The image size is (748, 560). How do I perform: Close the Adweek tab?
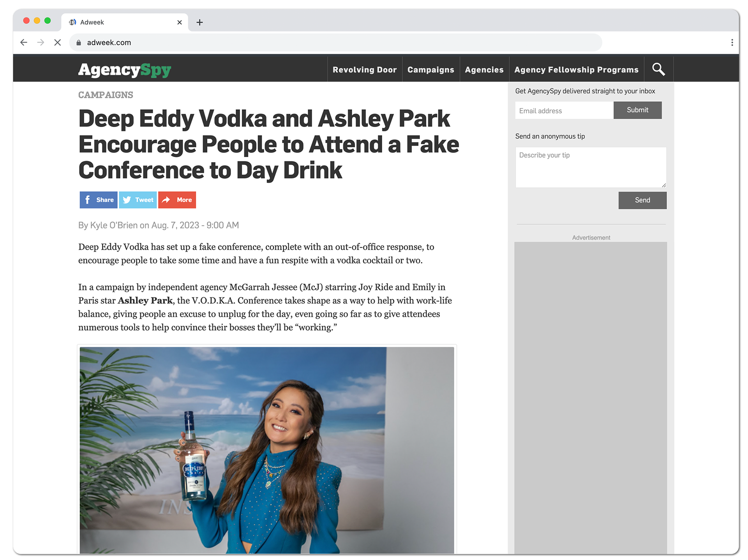(x=180, y=22)
